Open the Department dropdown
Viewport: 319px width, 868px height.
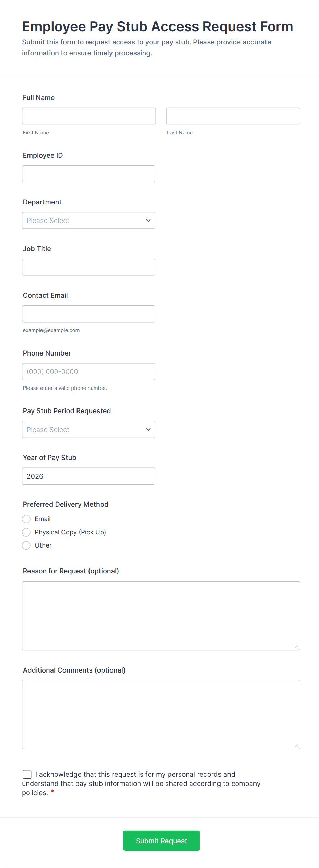pyautogui.click(x=88, y=221)
